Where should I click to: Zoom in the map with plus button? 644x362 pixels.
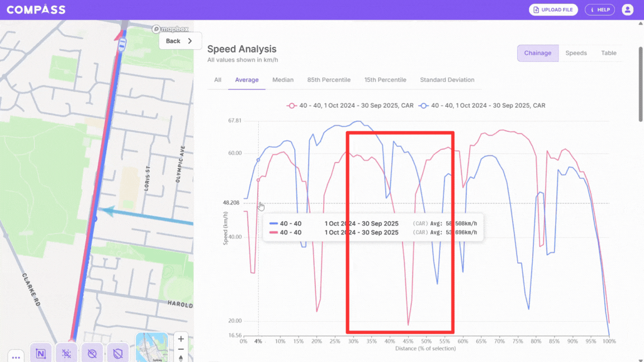[x=181, y=339]
